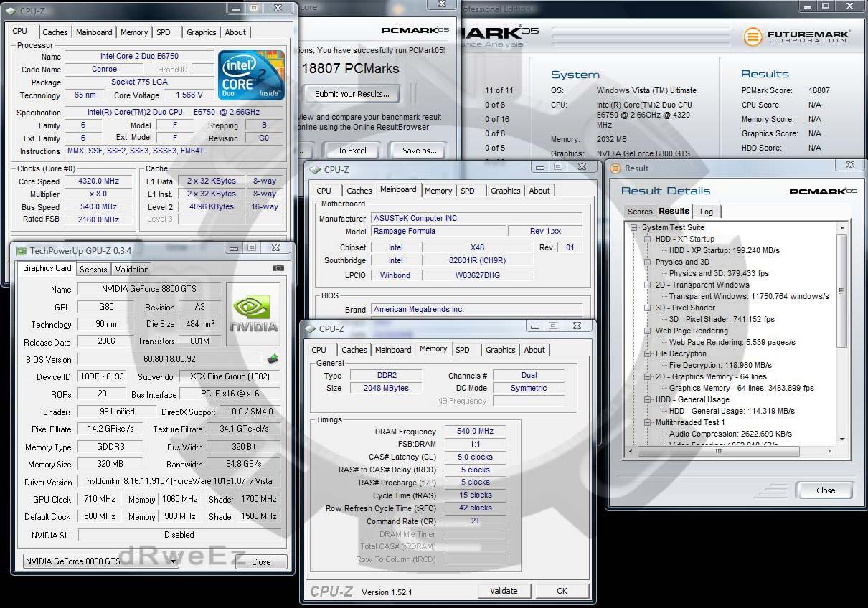868x608 pixels.
Task: Click the Intel Core 2 Duo logo
Action: click(x=251, y=75)
